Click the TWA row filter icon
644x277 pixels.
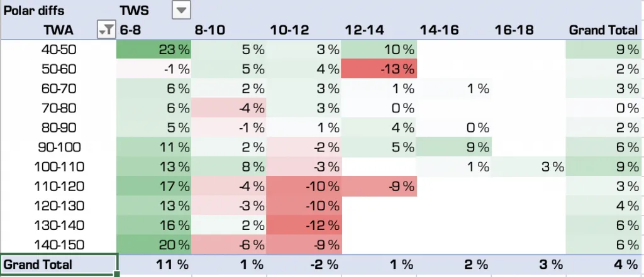tap(107, 30)
